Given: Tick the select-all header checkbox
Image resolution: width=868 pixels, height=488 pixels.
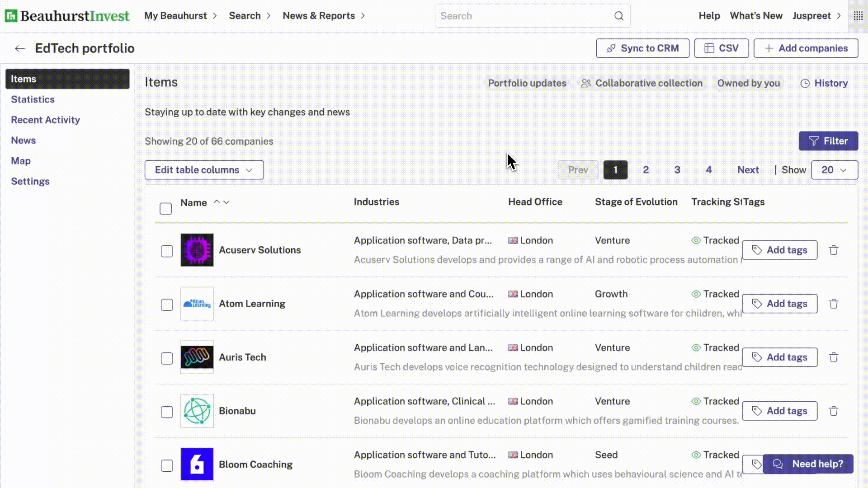Looking at the screenshot, I should click(165, 209).
